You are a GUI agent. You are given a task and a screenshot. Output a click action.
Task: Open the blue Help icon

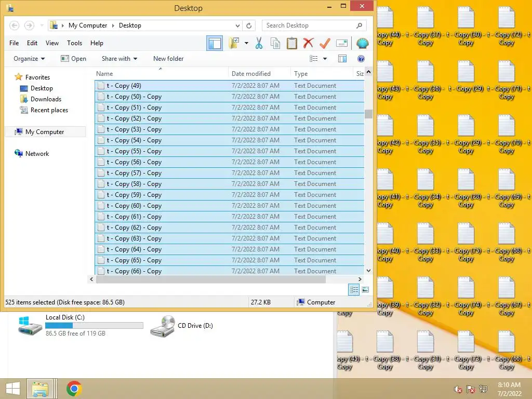361,59
